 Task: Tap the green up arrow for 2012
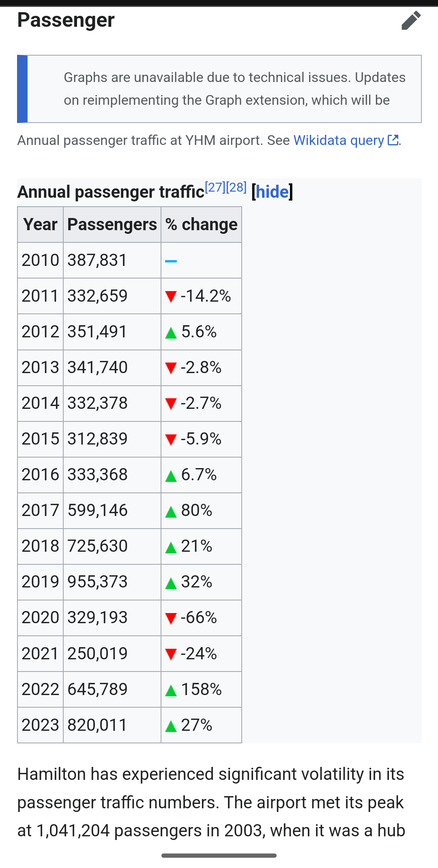coord(171,333)
